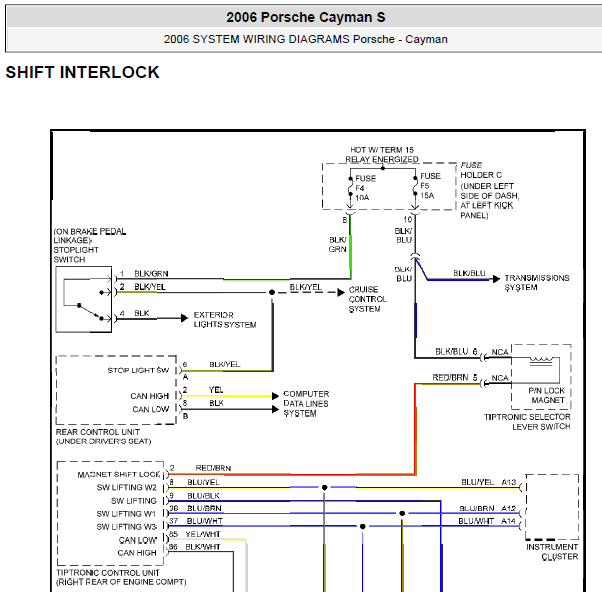602x592 pixels.
Task: Click the "MAGNET SHIFT LOCK" terminal label
Action: click(118, 475)
